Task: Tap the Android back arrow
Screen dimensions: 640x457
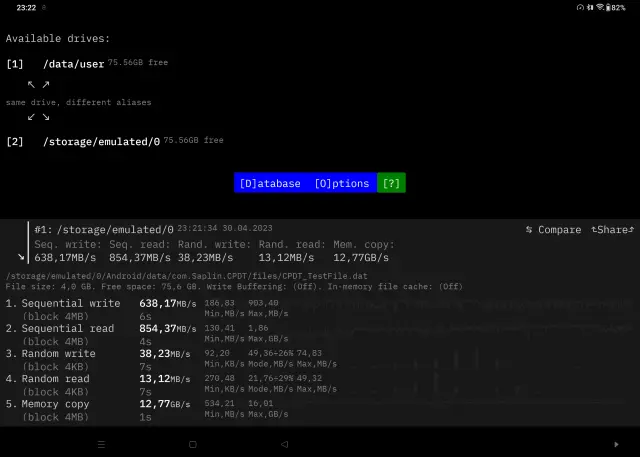Action: coord(284,443)
